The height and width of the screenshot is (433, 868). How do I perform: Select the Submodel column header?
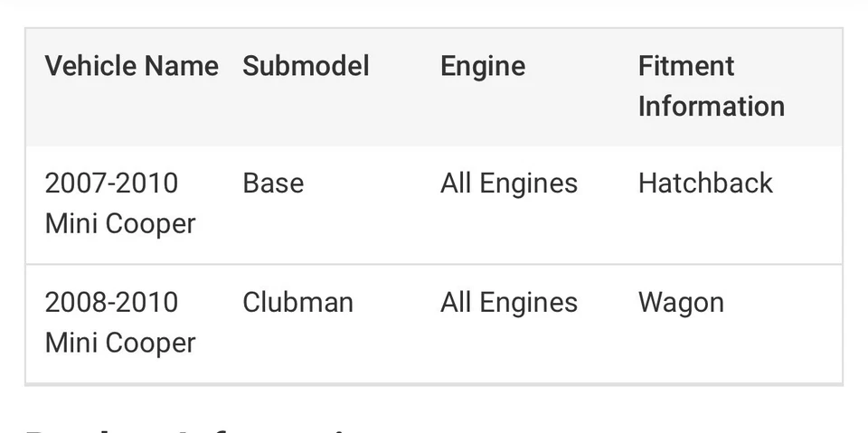click(x=306, y=66)
